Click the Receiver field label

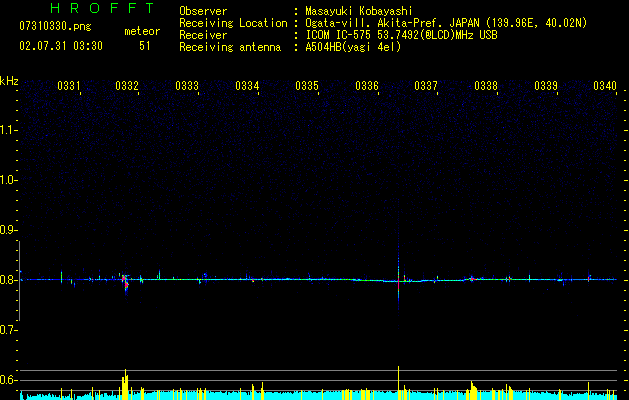pos(203,35)
